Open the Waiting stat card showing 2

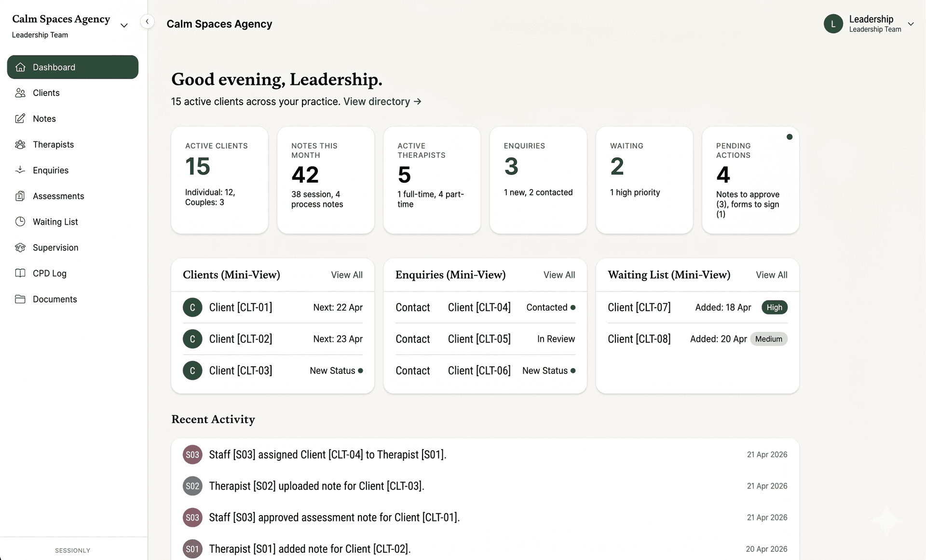pos(644,180)
